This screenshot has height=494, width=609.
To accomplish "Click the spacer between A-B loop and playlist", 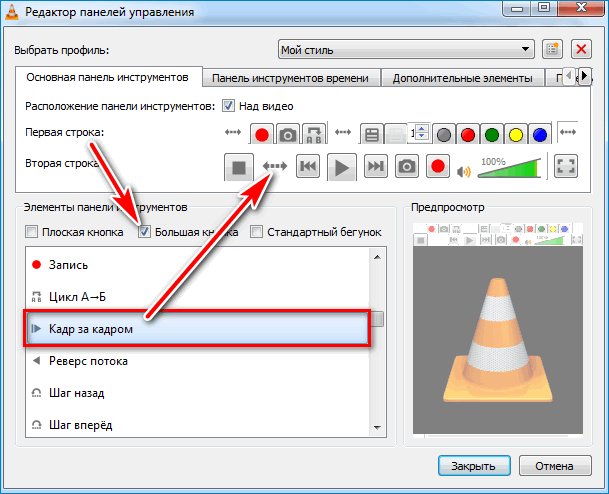I will (343, 132).
